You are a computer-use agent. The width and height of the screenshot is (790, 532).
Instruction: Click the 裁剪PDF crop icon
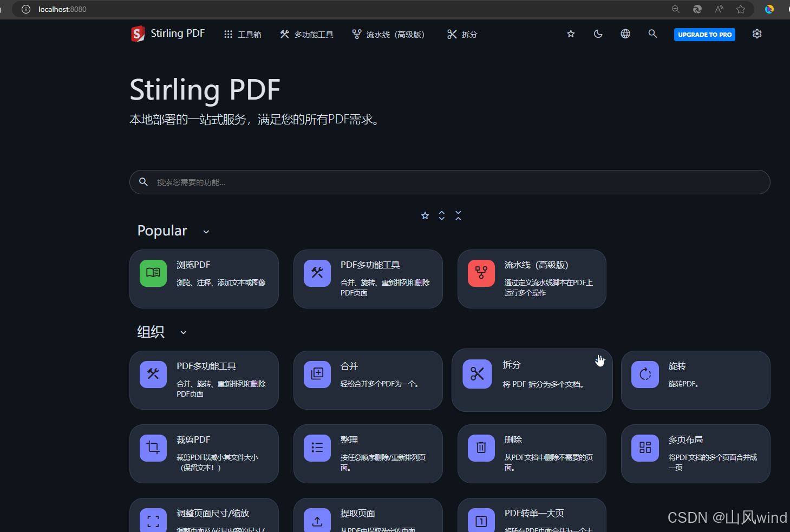pos(153,448)
